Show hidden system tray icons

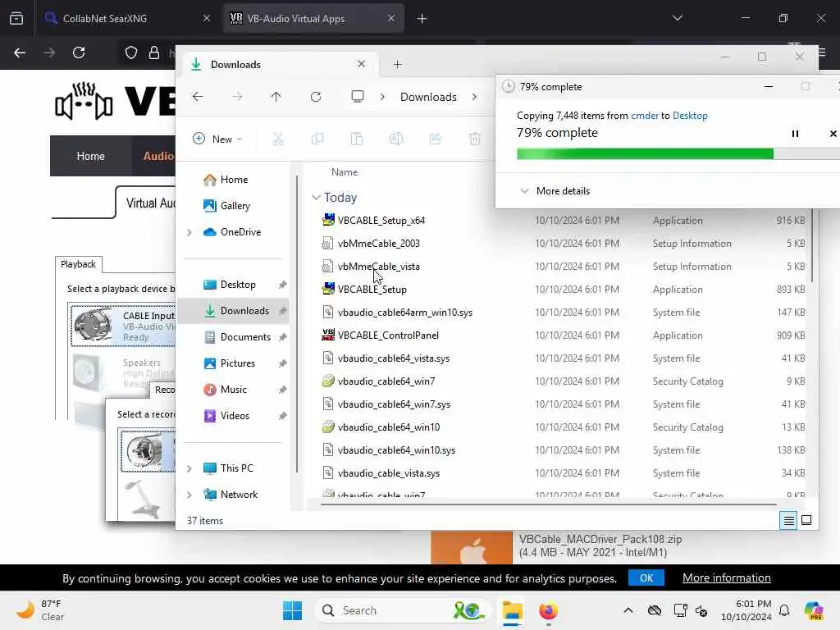628,610
